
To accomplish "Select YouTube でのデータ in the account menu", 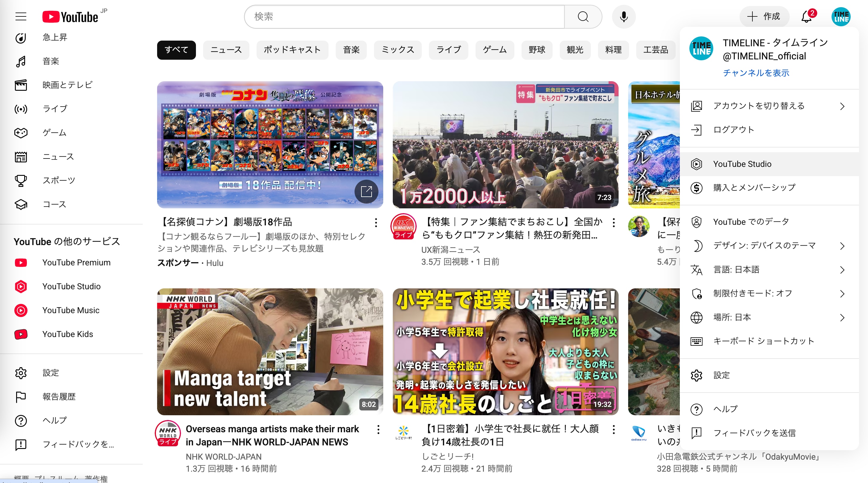I will pyautogui.click(x=769, y=222).
